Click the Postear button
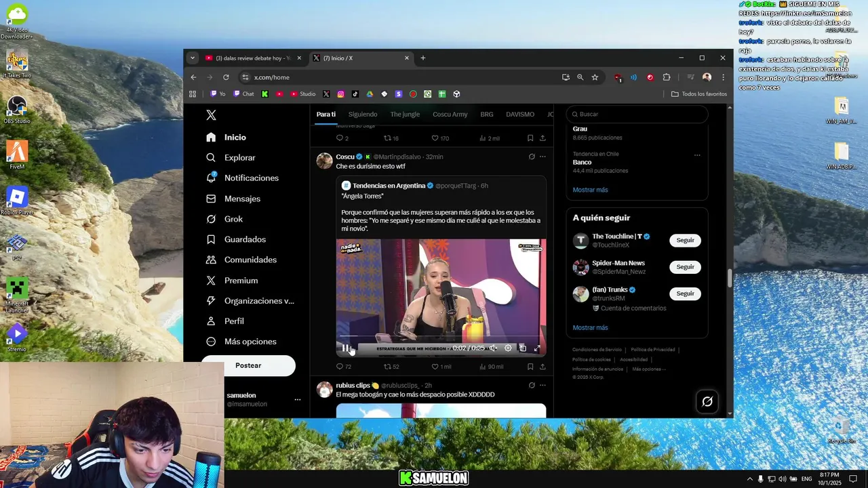 click(248, 365)
